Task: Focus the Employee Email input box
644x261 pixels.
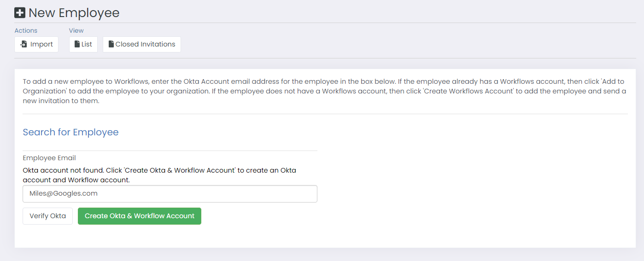Action: coord(170,194)
